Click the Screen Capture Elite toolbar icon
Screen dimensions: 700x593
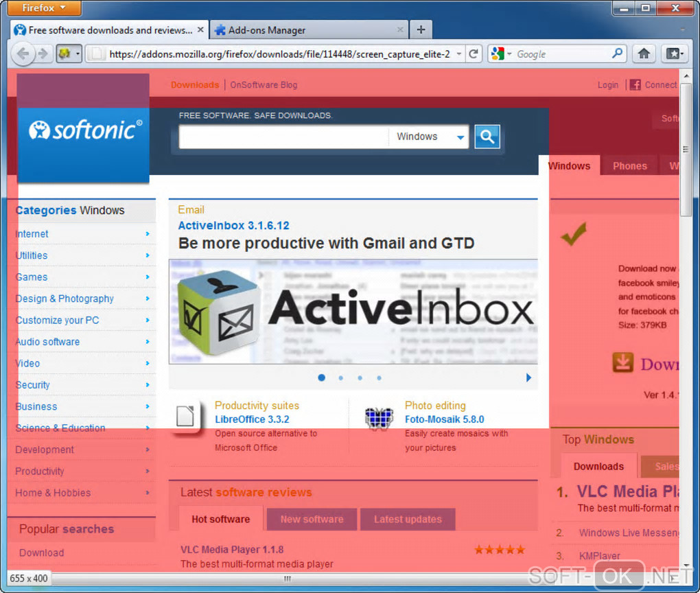[x=65, y=54]
